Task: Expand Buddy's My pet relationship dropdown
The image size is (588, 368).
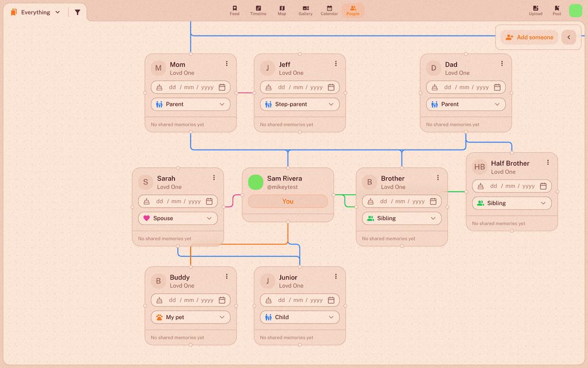Action: tap(191, 317)
